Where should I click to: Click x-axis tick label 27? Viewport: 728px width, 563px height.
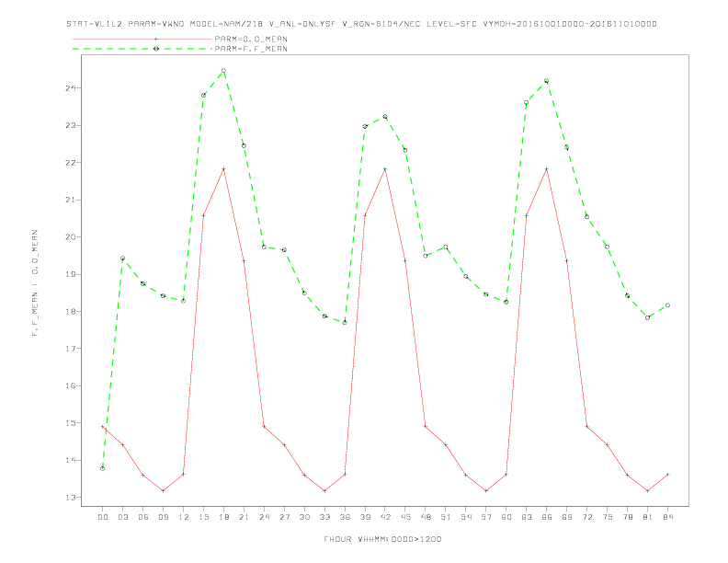(285, 517)
